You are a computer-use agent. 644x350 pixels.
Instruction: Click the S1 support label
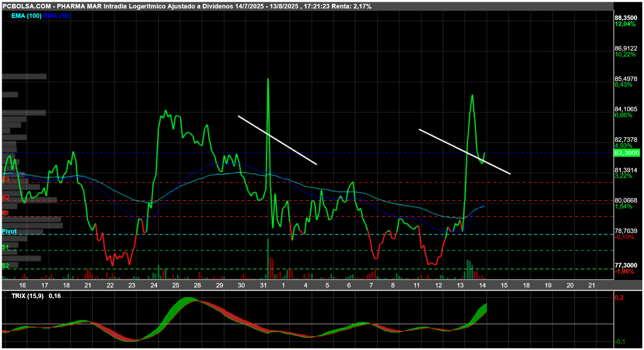point(5,247)
